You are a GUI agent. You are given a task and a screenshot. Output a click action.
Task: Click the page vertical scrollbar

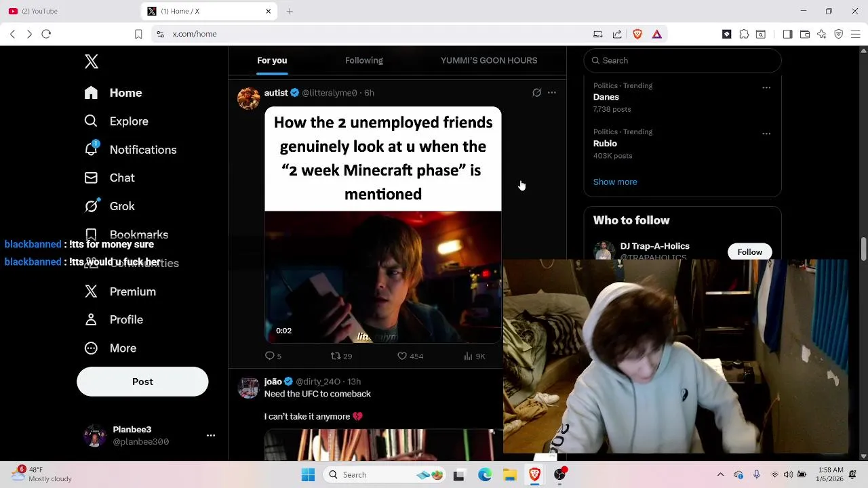tap(863, 248)
